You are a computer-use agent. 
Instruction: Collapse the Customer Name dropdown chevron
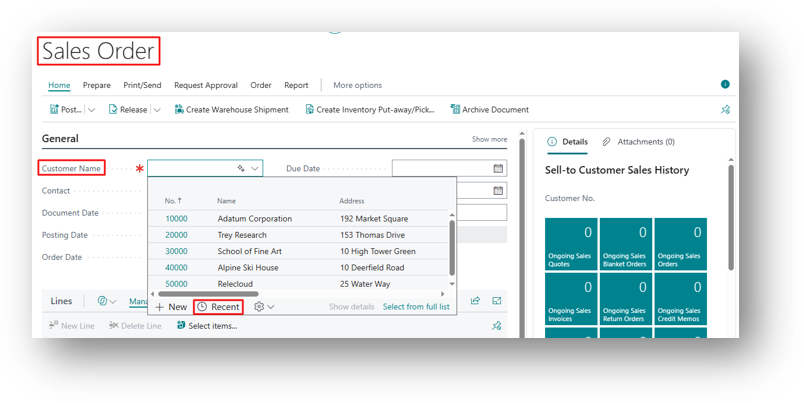[255, 168]
